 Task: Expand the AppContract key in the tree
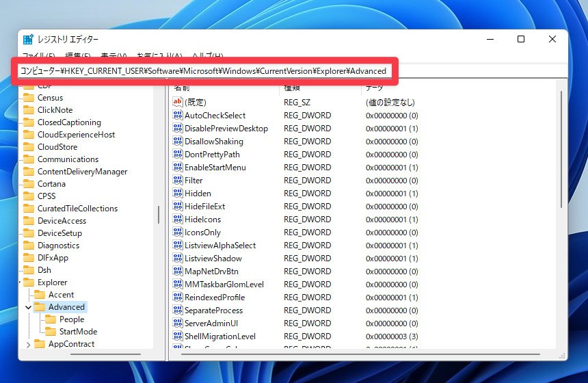tap(28, 344)
